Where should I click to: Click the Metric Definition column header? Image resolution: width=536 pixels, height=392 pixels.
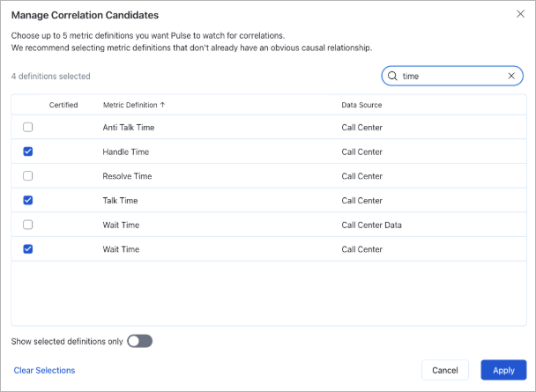(x=130, y=105)
